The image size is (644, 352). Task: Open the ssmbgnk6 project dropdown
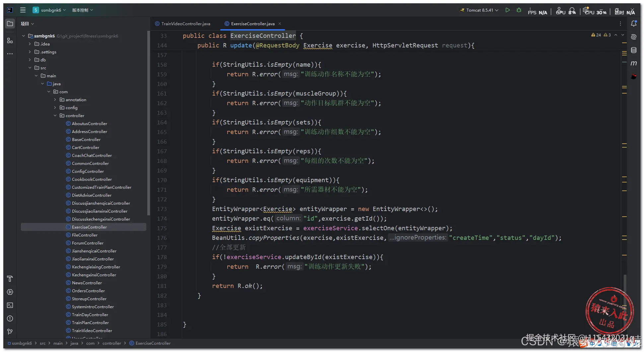[x=49, y=10]
